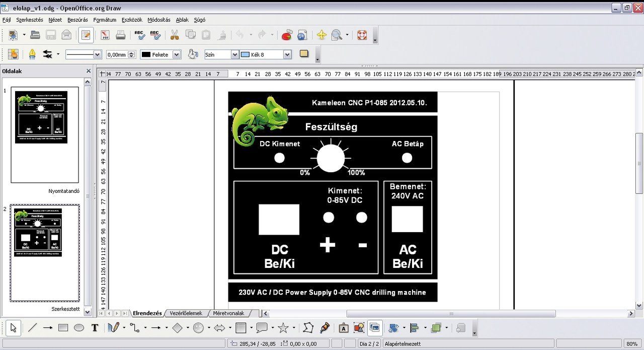
Task: Open the Szerkesztés menu
Action: click(29, 20)
